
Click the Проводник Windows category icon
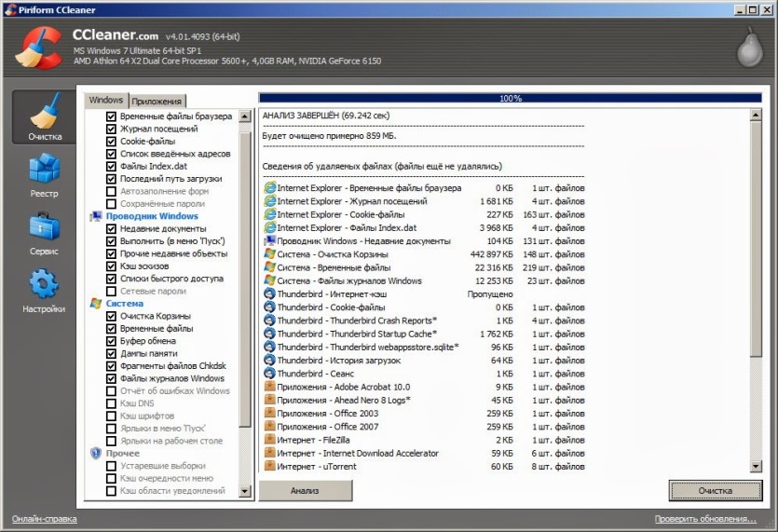pos(96,216)
